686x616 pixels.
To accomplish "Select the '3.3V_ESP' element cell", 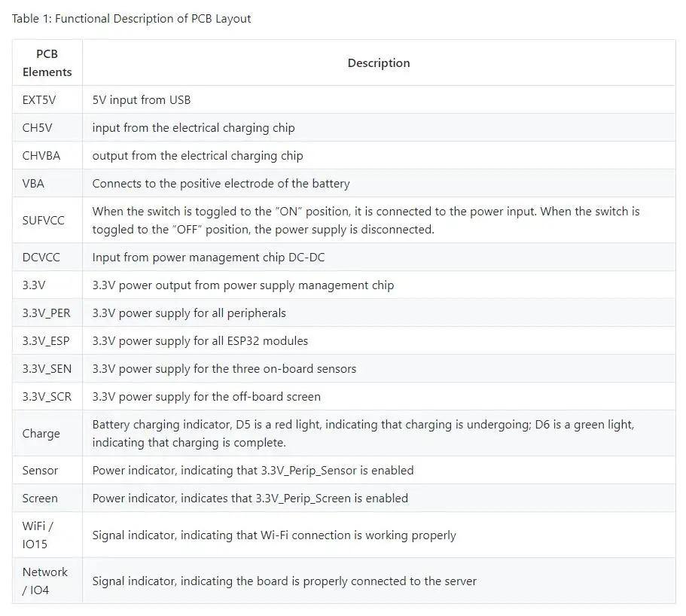I will pyautogui.click(x=47, y=341).
